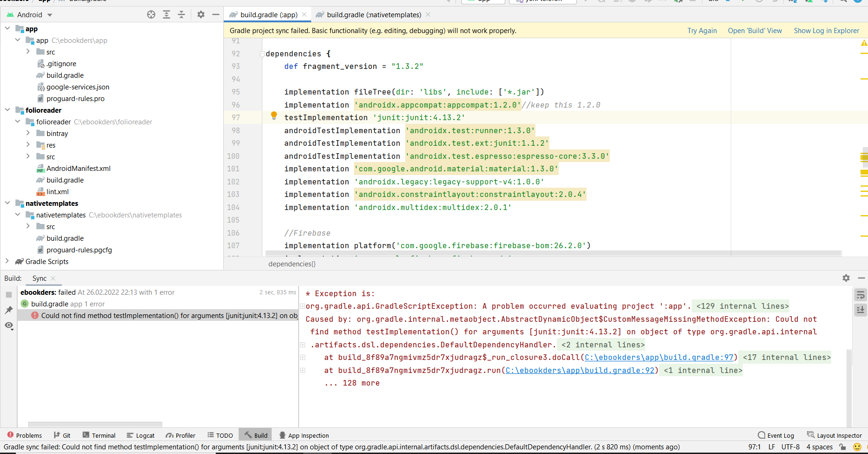Click the UTF-8 encoding in status bar

pyautogui.click(x=790, y=447)
